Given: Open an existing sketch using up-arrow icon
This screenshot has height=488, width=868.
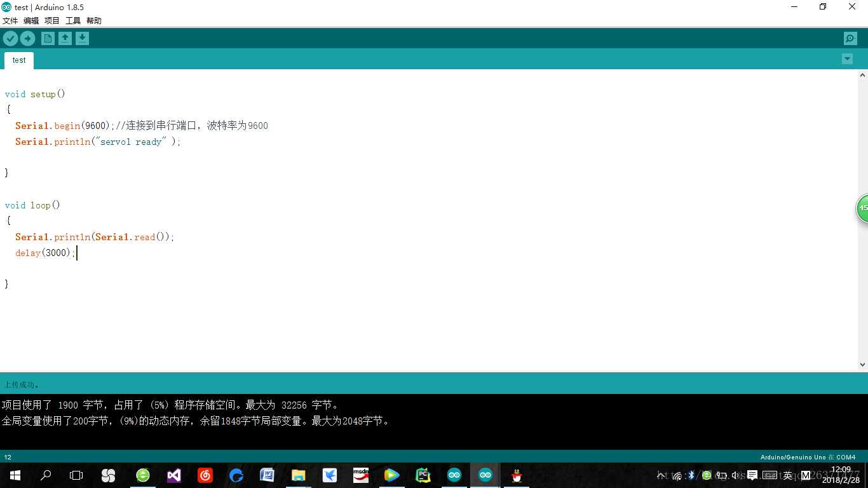Looking at the screenshot, I should coord(65,39).
